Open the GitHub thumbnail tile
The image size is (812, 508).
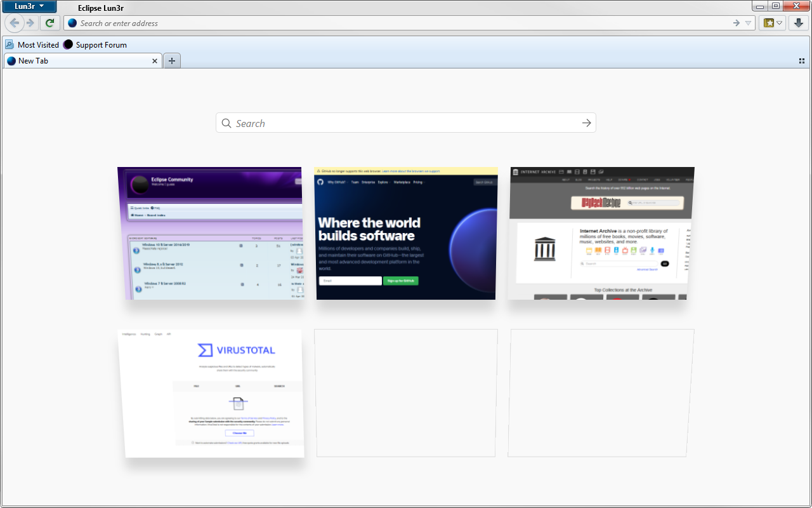coord(406,234)
